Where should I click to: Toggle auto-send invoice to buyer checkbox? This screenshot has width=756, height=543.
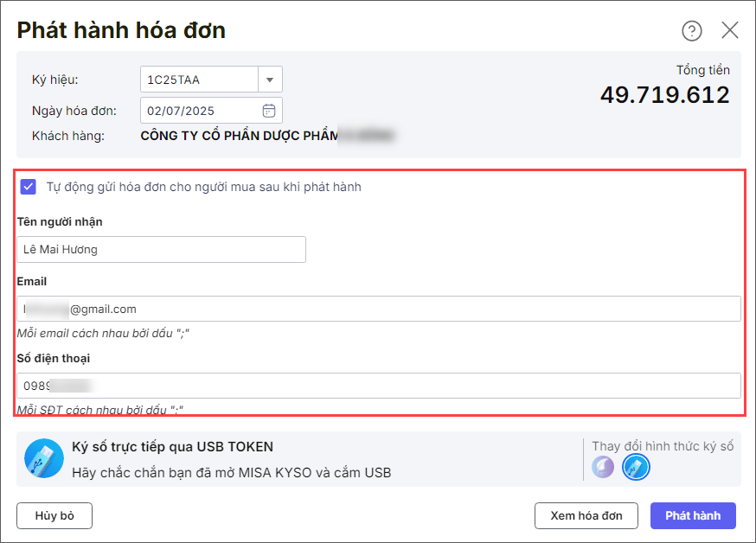coord(28,187)
